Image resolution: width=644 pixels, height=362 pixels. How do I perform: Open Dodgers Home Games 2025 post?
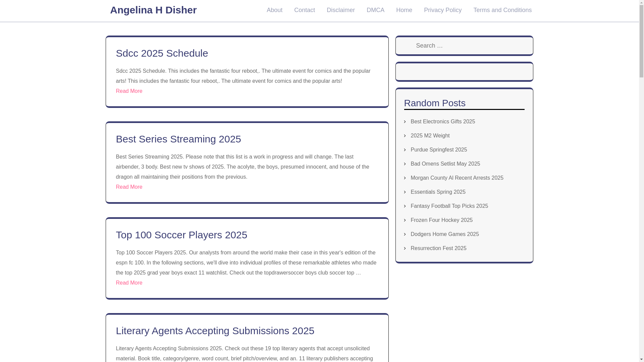pyautogui.click(x=445, y=234)
